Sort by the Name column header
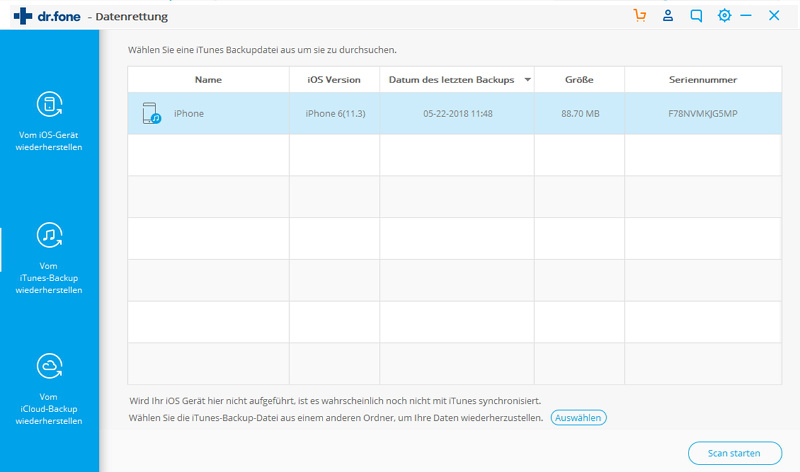The width and height of the screenshot is (800, 472). click(208, 80)
